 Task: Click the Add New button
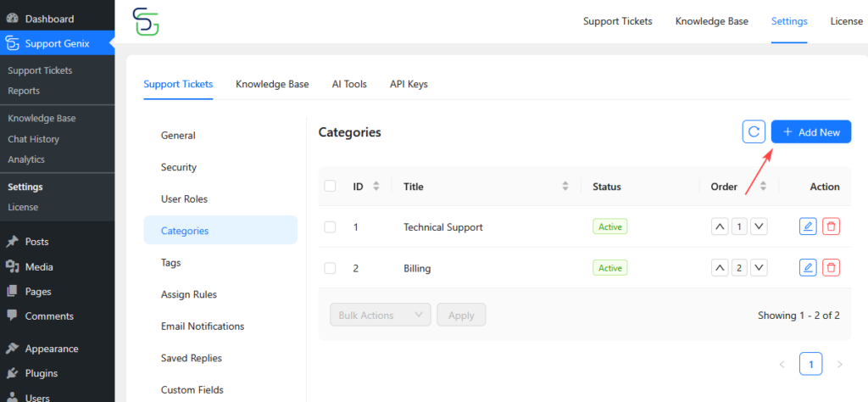coord(811,131)
